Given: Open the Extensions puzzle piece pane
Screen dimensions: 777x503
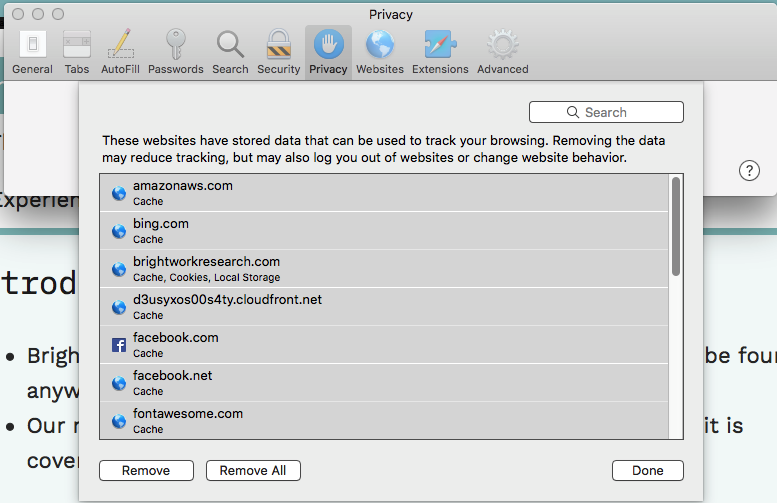Looking at the screenshot, I should pyautogui.click(x=440, y=53).
